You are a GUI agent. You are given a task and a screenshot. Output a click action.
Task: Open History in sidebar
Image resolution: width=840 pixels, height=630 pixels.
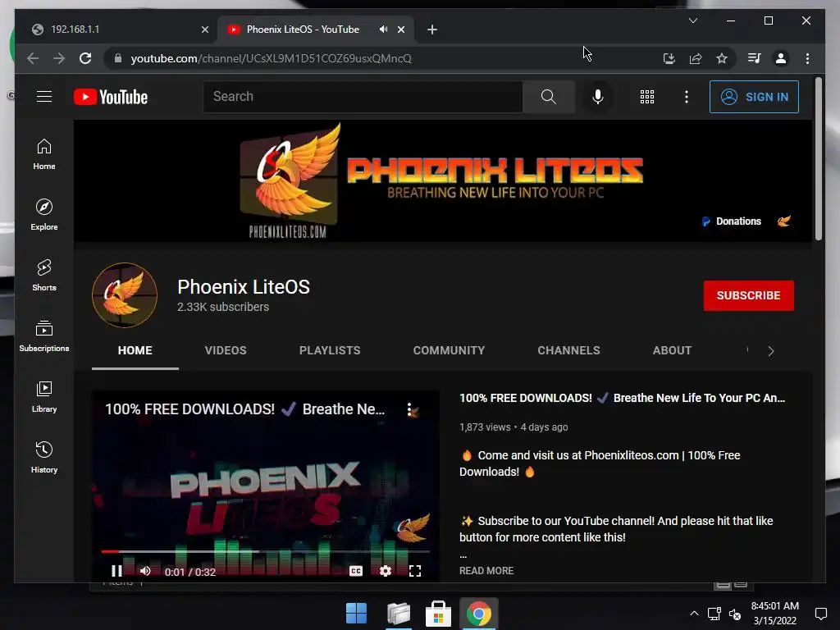coord(44,457)
